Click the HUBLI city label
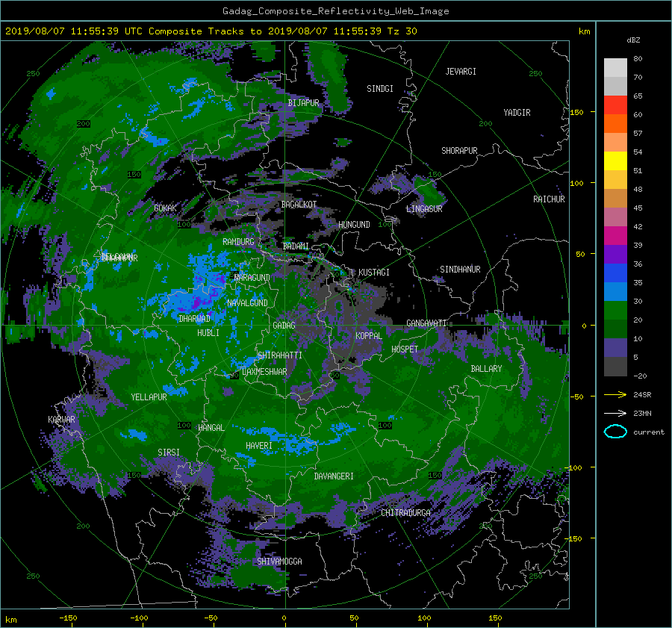 tap(208, 333)
